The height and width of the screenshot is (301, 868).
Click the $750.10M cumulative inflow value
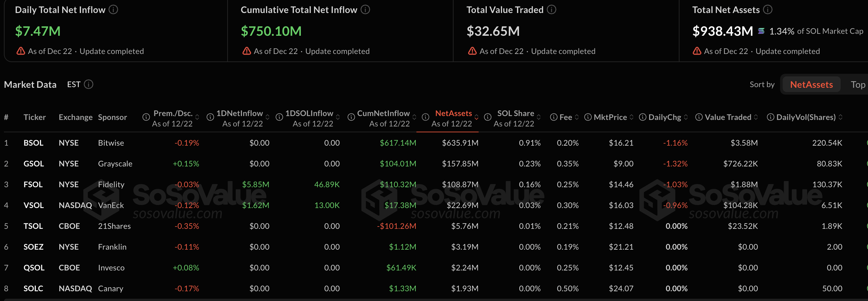[x=271, y=31]
